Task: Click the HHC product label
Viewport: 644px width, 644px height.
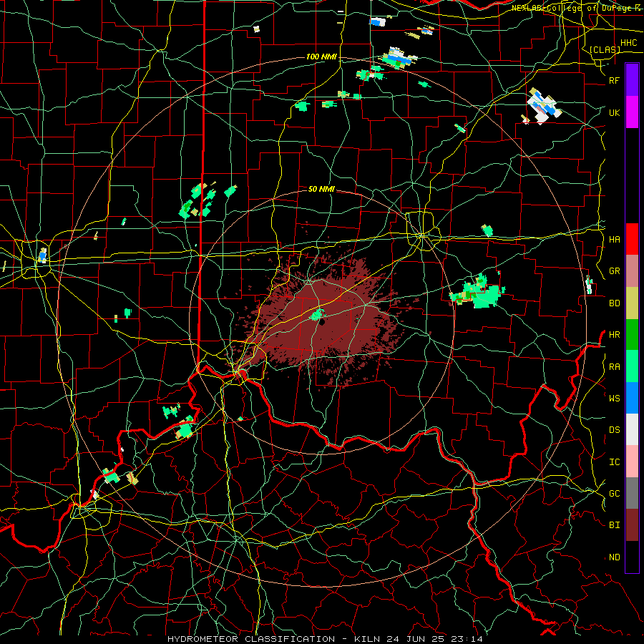Action: tap(628, 43)
